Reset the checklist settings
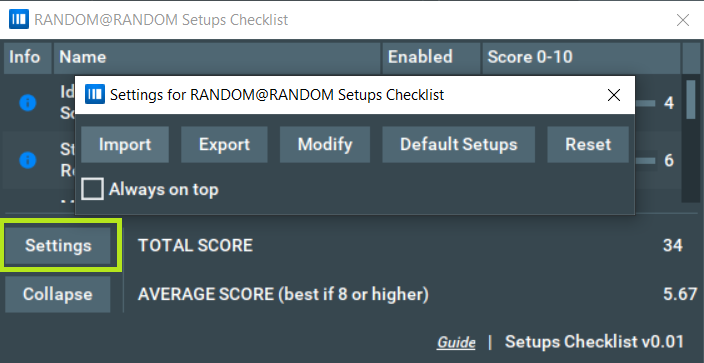Image resolution: width=704 pixels, height=363 pixels. click(588, 145)
